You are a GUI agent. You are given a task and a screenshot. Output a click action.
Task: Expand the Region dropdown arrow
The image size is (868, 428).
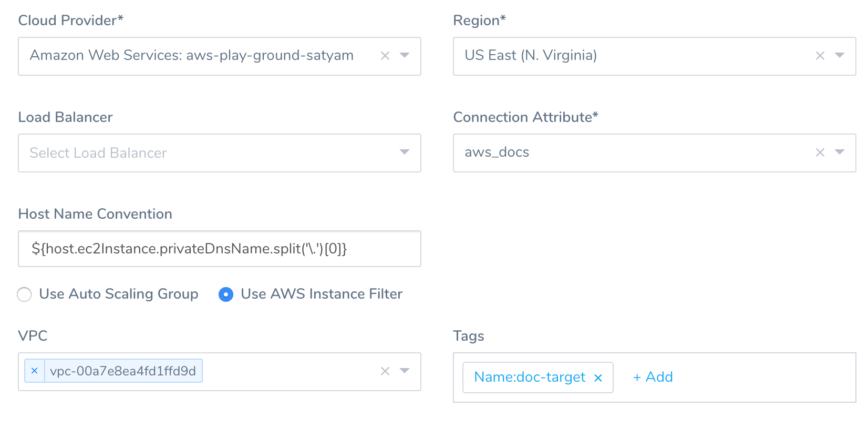pyautogui.click(x=840, y=55)
